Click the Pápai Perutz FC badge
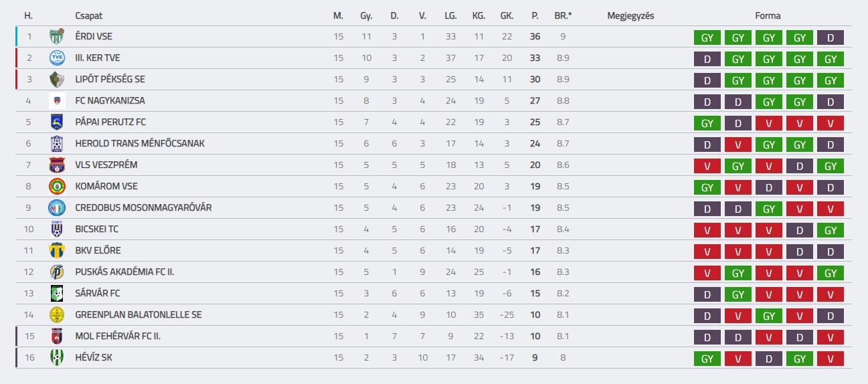The width and height of the screenshot is (868, 384). coord(57,122)
